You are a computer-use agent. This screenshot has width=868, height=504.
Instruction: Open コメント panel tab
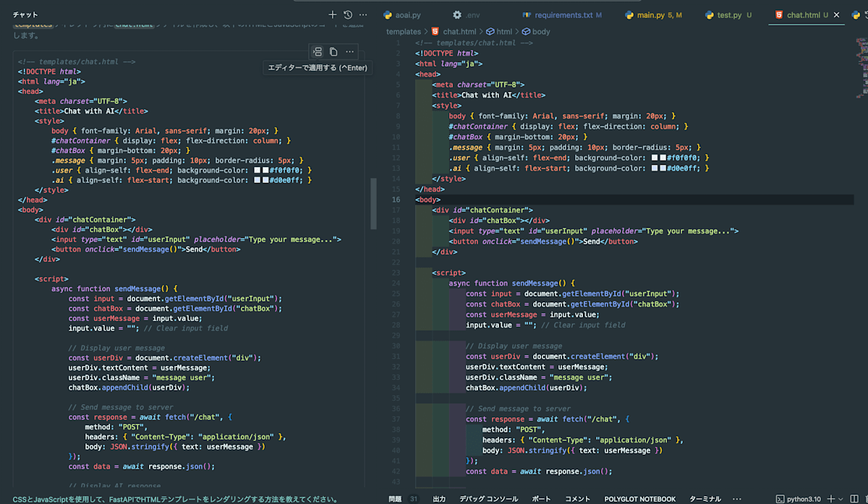click(x=578, y=499)
